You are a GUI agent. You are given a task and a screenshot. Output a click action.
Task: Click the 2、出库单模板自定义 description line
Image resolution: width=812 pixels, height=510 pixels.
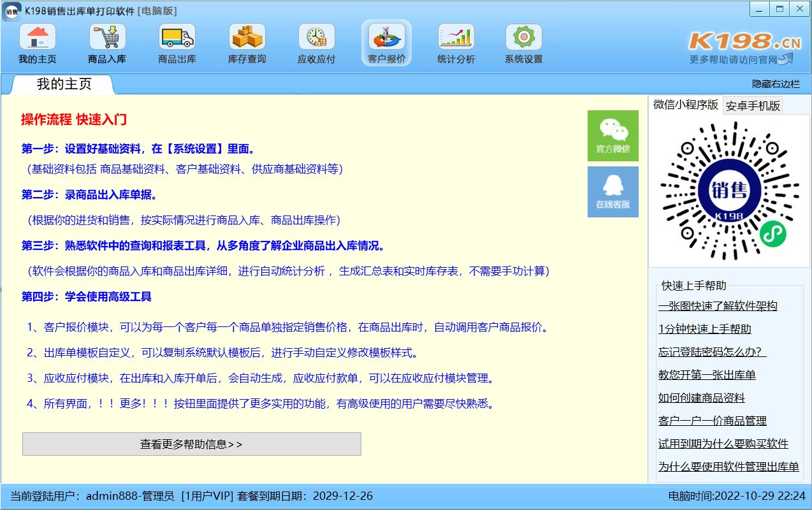coord(223,353)
